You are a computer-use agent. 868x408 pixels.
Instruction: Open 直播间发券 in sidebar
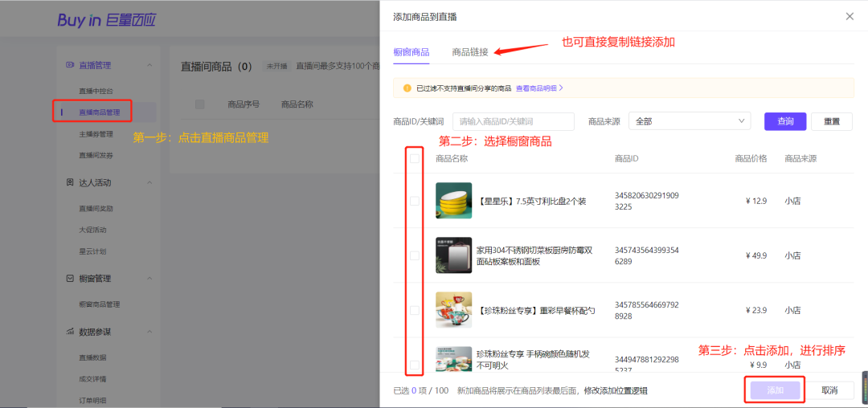(96, 155)
